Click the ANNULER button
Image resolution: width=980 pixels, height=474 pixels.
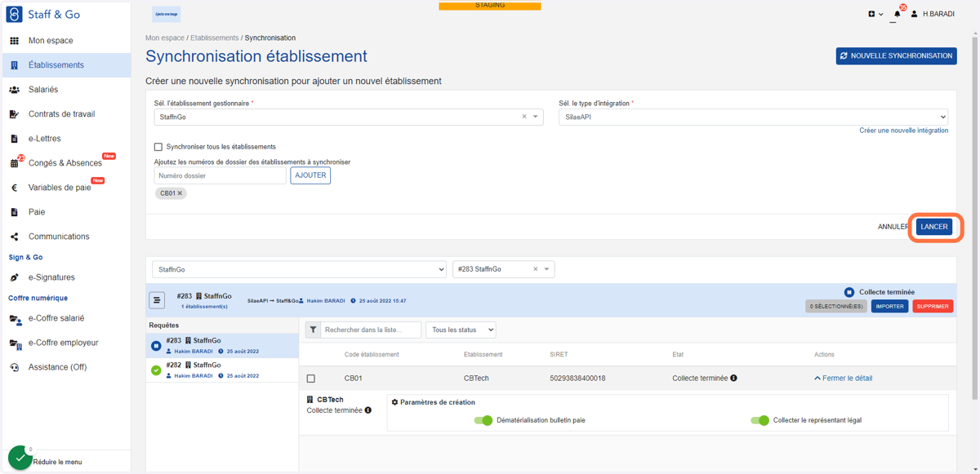point(893,227)
